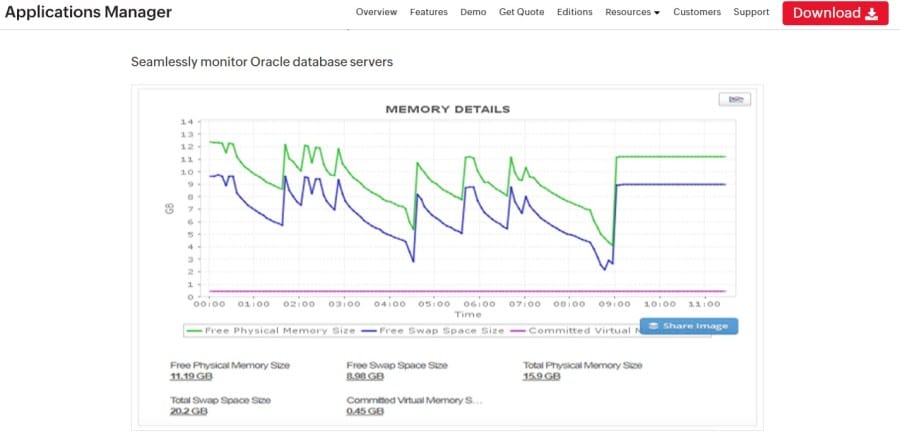Viewport: 900px width, 439px height.
Task: Click the 09:00 time axis label
Action: [614, 304]
